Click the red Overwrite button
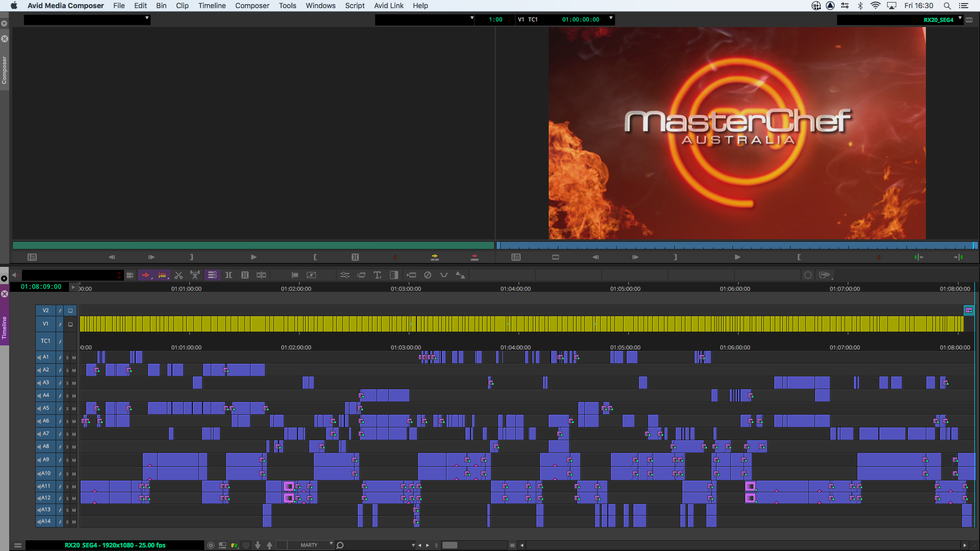 pyautogui.click(x=475, y=257)
